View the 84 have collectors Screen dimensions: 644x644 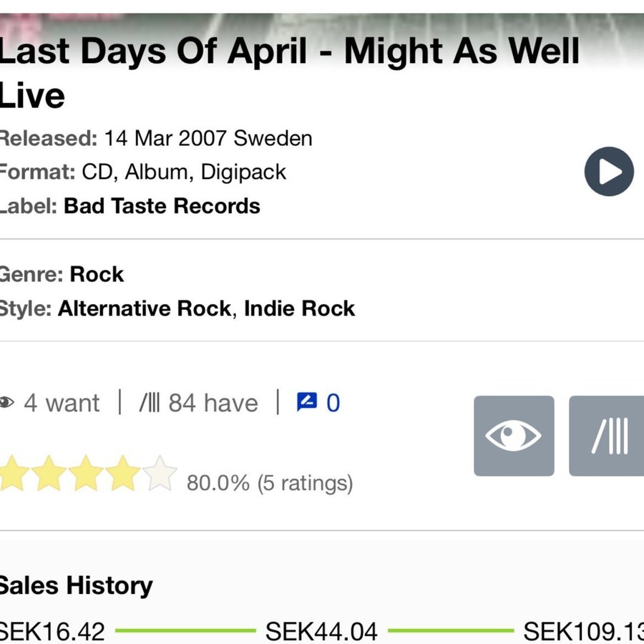213,403
